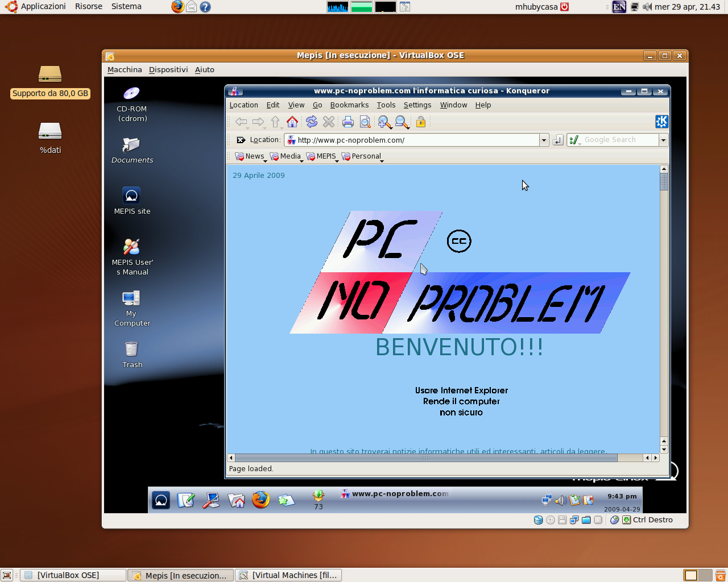Click the Forward arrow in Konqueror toolbar
This screenshot has width=728, height=582.
pyautogui.click(x=258, y=122)
